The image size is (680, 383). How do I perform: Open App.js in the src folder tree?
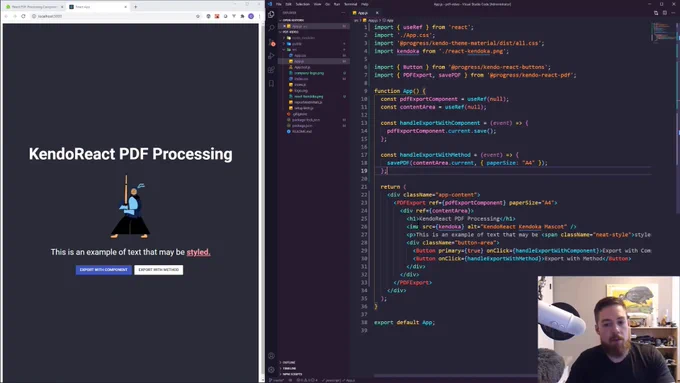tap(314, 61)
